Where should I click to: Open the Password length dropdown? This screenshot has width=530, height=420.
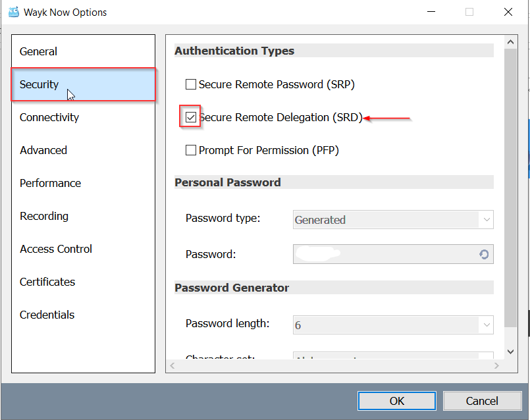[x=393, y=325]
